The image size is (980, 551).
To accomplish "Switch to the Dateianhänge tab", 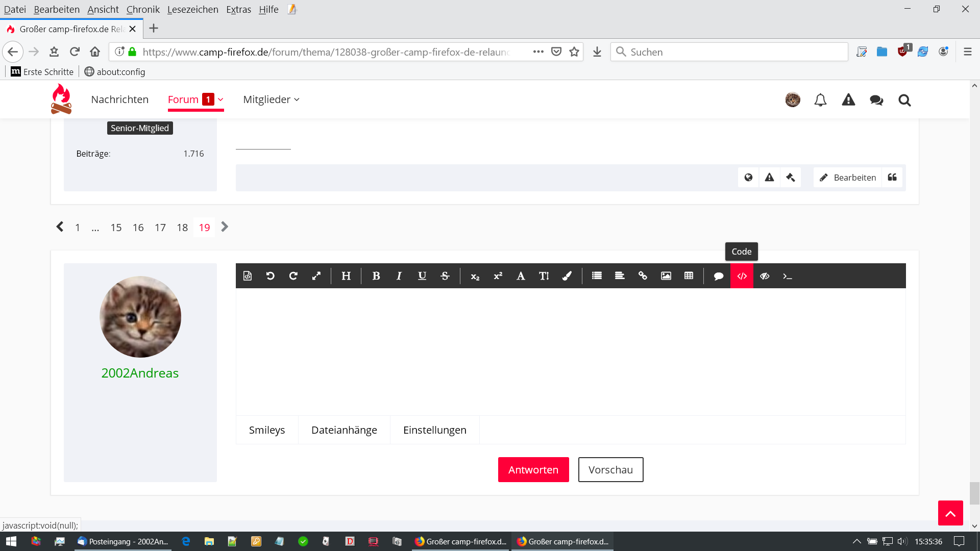I will 344,430.
